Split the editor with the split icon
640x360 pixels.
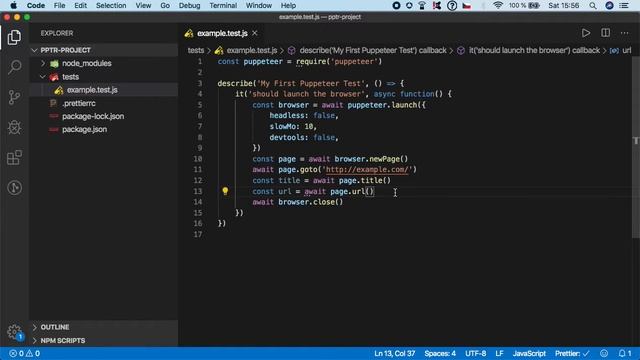tap(605, 33)
